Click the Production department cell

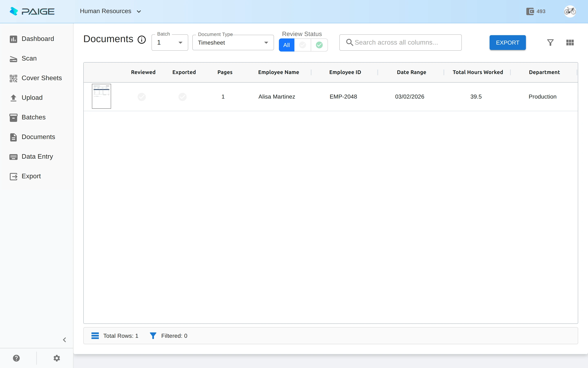click(x=542, y=97)
